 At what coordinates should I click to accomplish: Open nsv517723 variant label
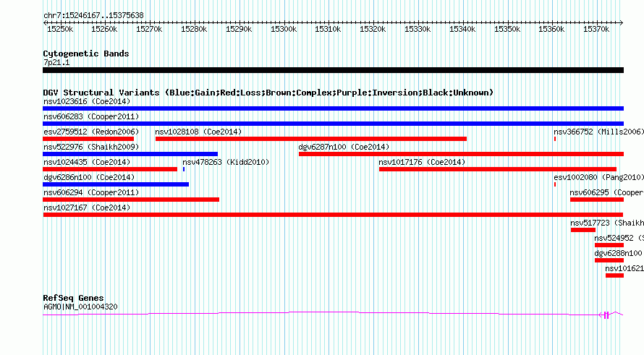coord(607,223)
